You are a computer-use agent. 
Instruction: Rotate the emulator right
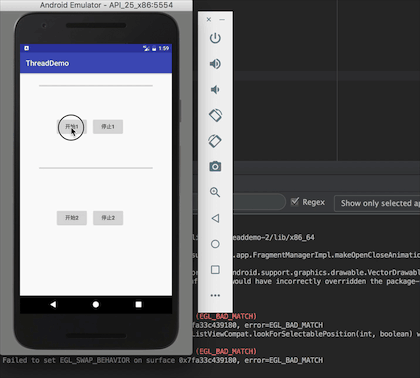click(x=215, y=141)
